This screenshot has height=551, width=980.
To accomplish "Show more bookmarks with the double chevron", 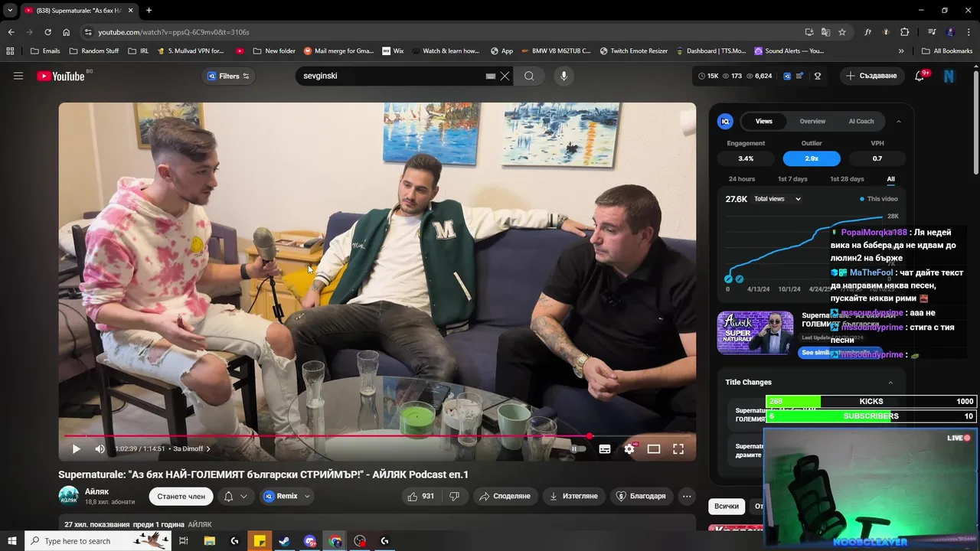I will [x=901, y=51].
